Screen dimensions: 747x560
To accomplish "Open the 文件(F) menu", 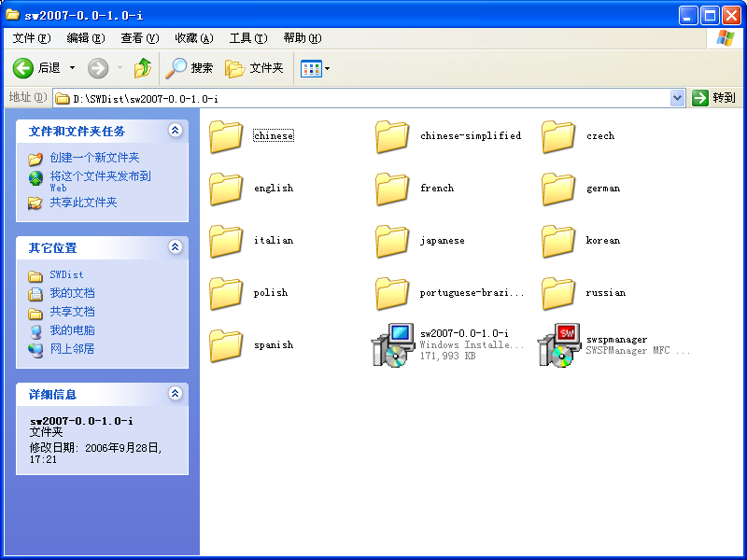I will pos(32,38).
